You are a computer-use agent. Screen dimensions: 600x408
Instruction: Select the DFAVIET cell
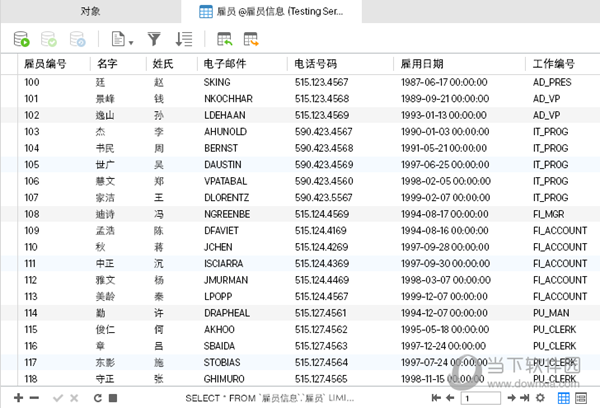(221, 230)
